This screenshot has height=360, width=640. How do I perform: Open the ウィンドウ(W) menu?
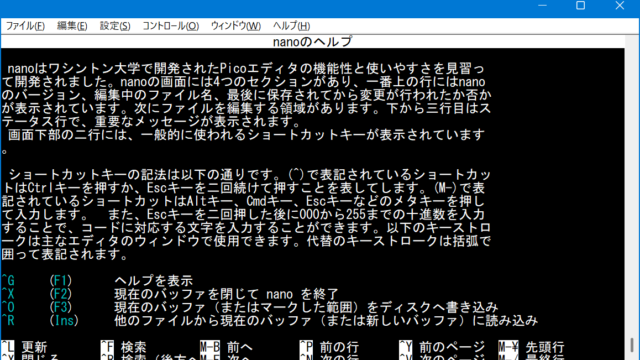pos(236,26)
